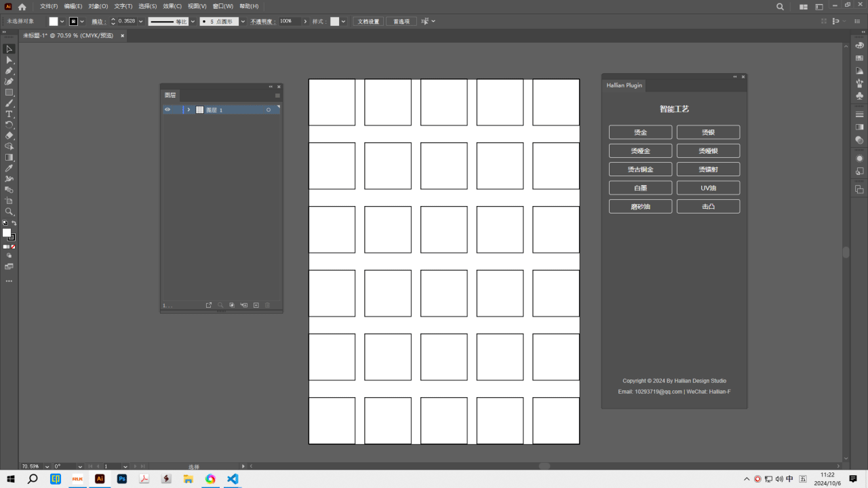Select the Zoom tool
This screenshot has width=868, height=488.
point(9,211)
